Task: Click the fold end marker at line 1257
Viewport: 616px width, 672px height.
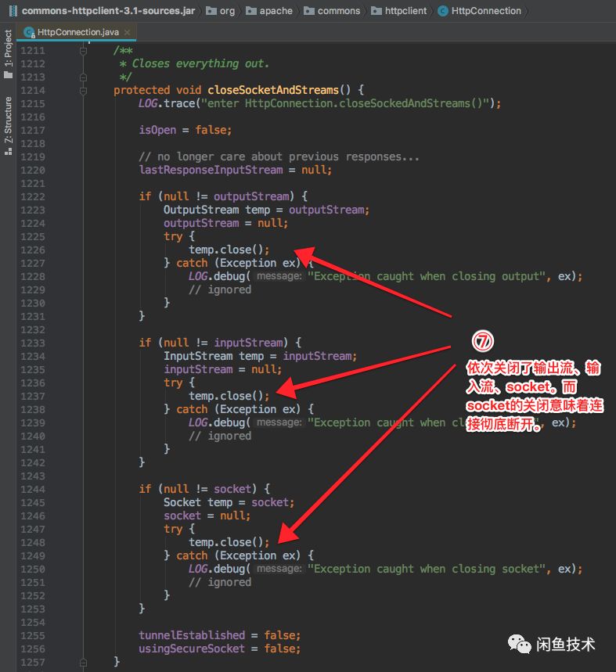Action: [83, 663]
